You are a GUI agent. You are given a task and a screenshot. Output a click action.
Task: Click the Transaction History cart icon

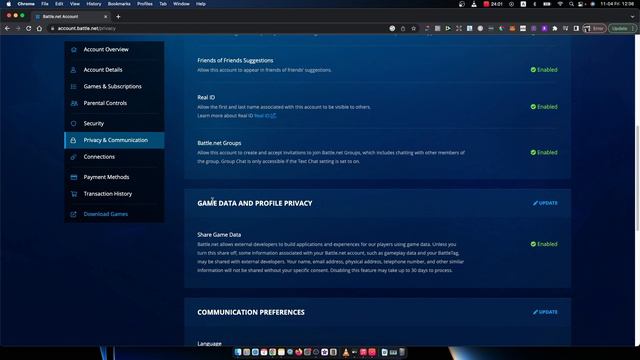tap(73, 194)
